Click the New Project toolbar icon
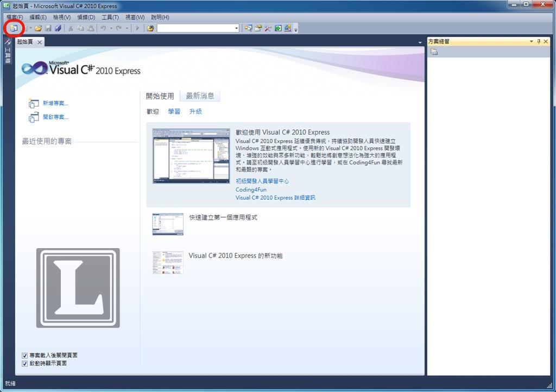Screen dimensions: 556x392 pyautogui.click(x=14, y=28)
